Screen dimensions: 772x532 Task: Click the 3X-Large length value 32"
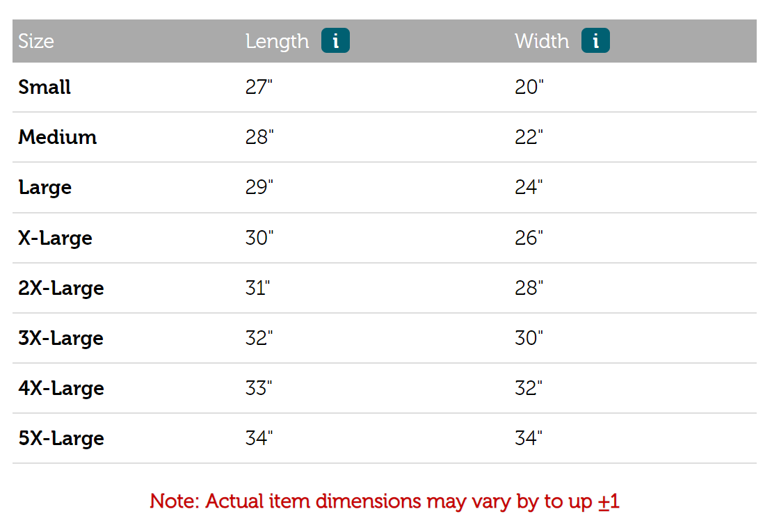(x=259, y=338)
